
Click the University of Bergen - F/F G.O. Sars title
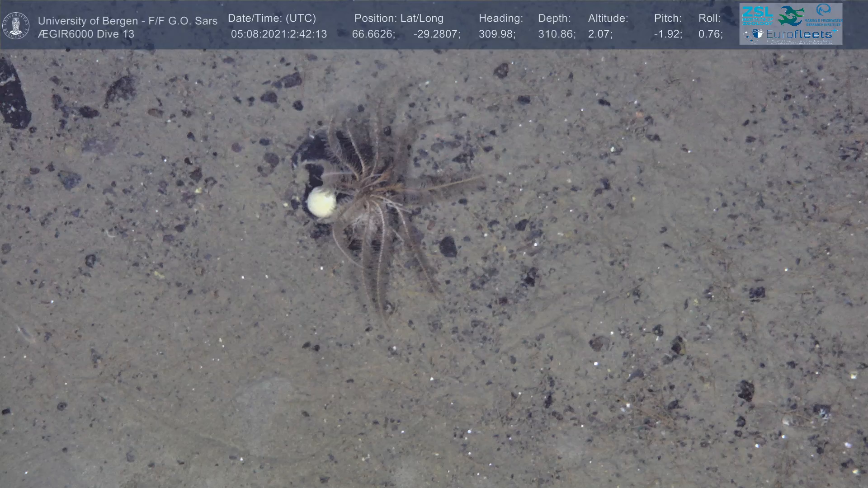coord(127,21)
